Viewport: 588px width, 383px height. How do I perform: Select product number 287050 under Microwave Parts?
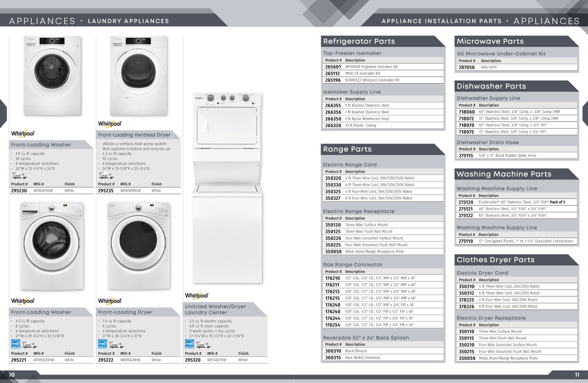[x=466, y=67]
